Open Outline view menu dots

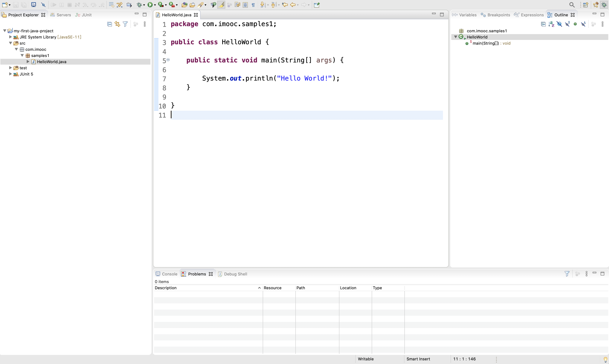[603, 24]
